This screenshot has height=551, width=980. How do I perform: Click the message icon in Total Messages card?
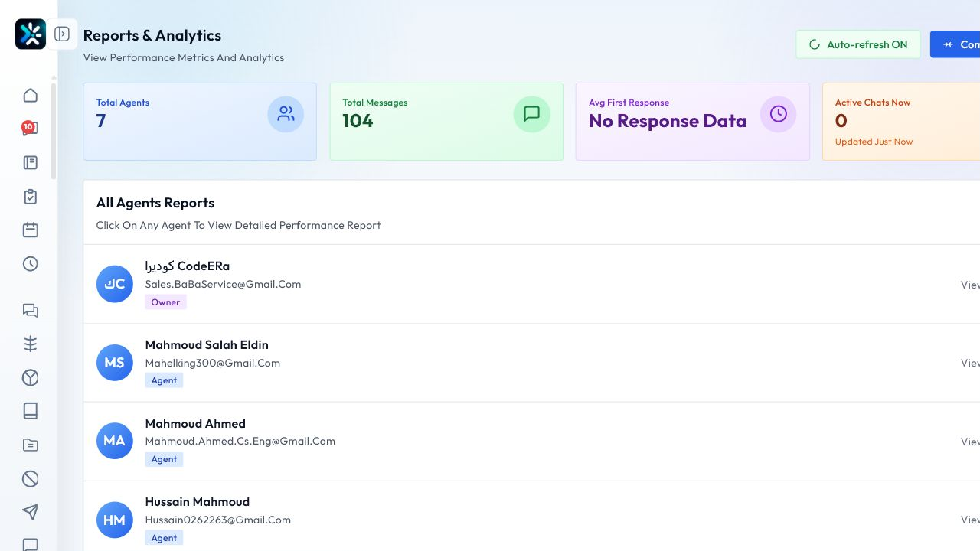pyautogui.click(x=532, y=114)
